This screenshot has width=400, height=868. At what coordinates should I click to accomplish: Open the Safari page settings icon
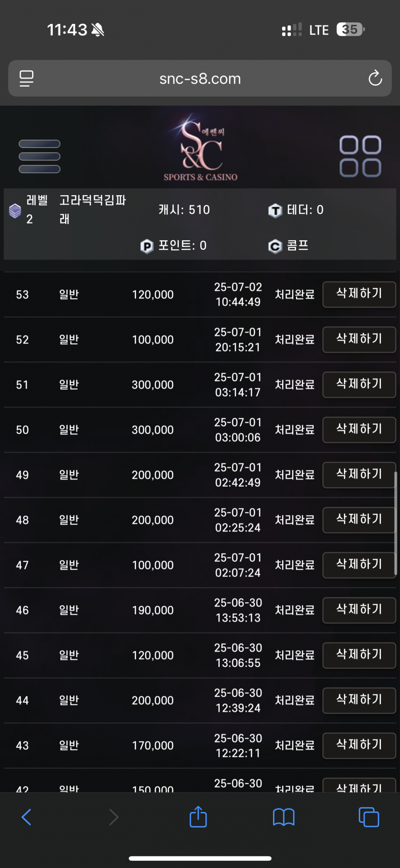[x=26, y=78]
